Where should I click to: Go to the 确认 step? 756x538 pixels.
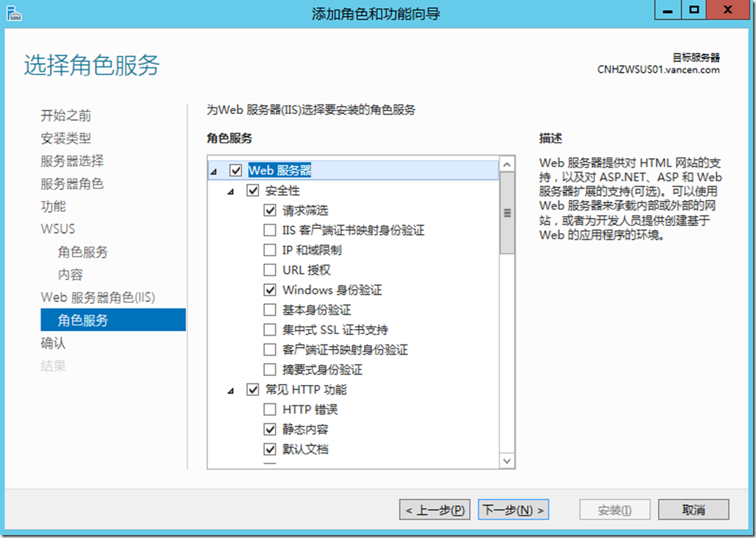point(54,343)
